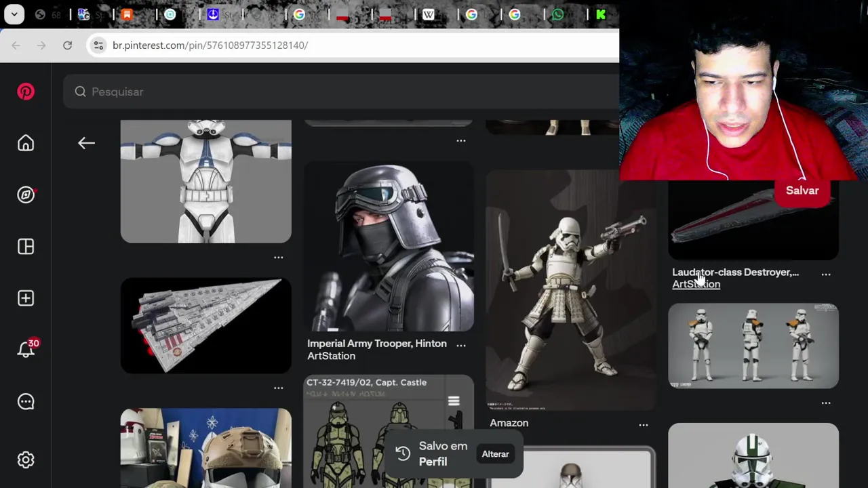Image resolution: width=868 pixels, height=488 pixels.
Task: Open settings gear in Pinterest sidebar
Action: [26, 460]
